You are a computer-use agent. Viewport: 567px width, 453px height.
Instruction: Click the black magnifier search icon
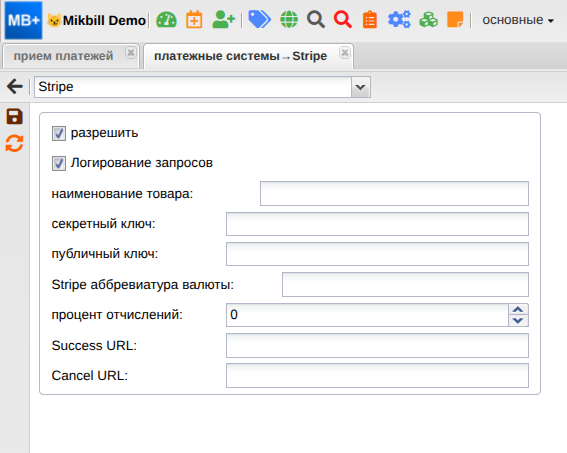point(316,20)
